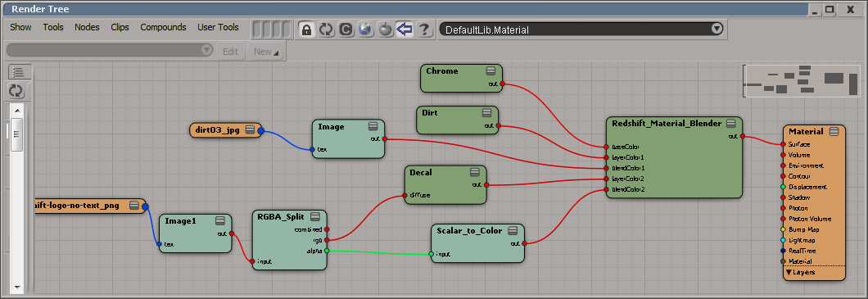This screenshot has width=868, height=299.
Task: Select the Decal node title
Action: [x=421, y=172]
